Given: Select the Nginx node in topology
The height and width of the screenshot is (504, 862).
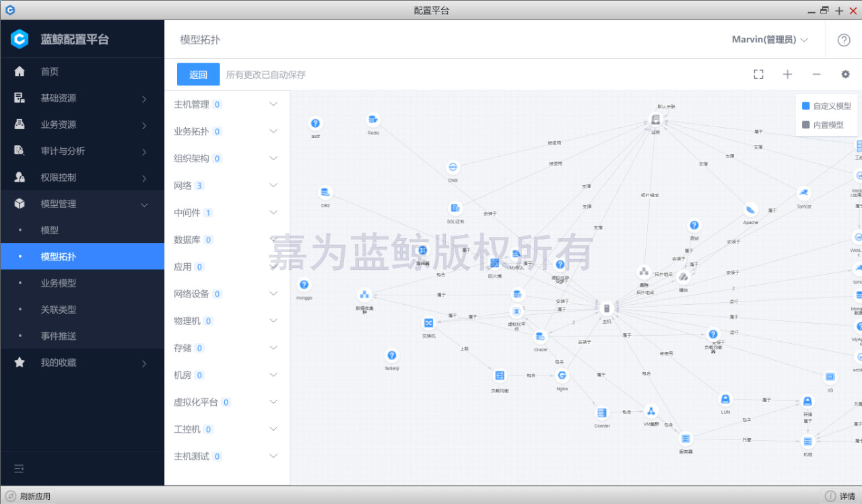Looking at the screenshot, I should point(562,375).
